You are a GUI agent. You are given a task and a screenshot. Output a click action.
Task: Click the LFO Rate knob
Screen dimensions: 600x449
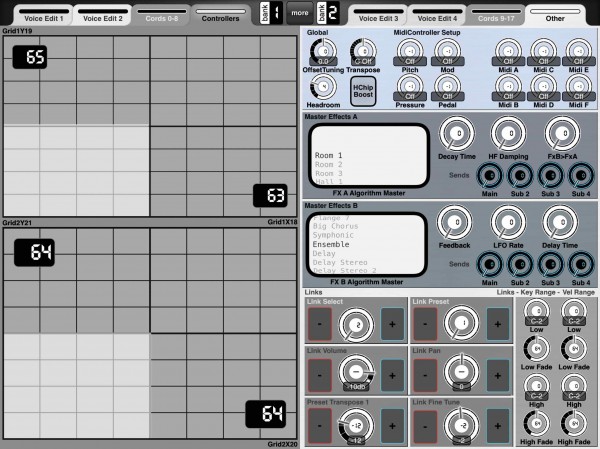pos(508,223)
